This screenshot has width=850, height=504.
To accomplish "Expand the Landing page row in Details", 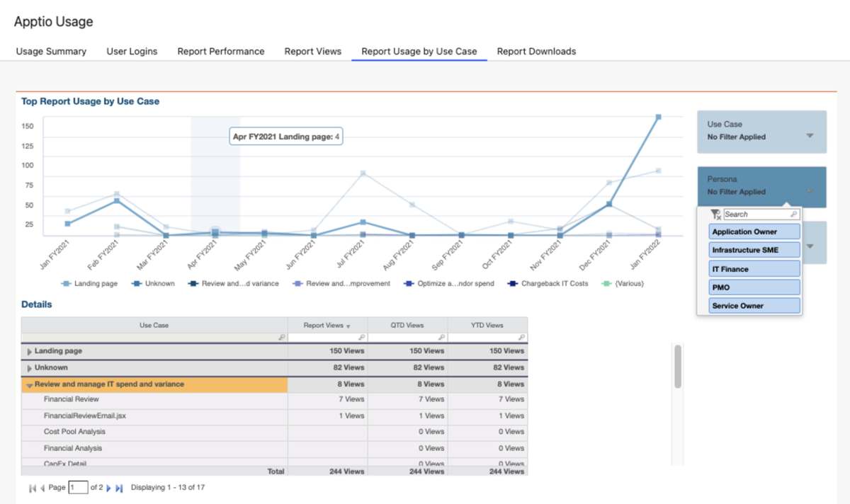I will click(x=30, y=350).
